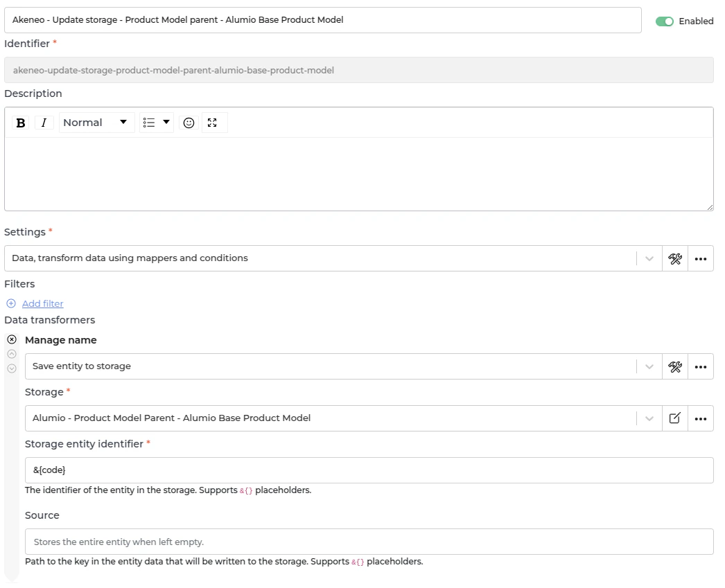725x588 pixels.
Task: Select the Save entity to storage field
Action: [x=330, y=366]
